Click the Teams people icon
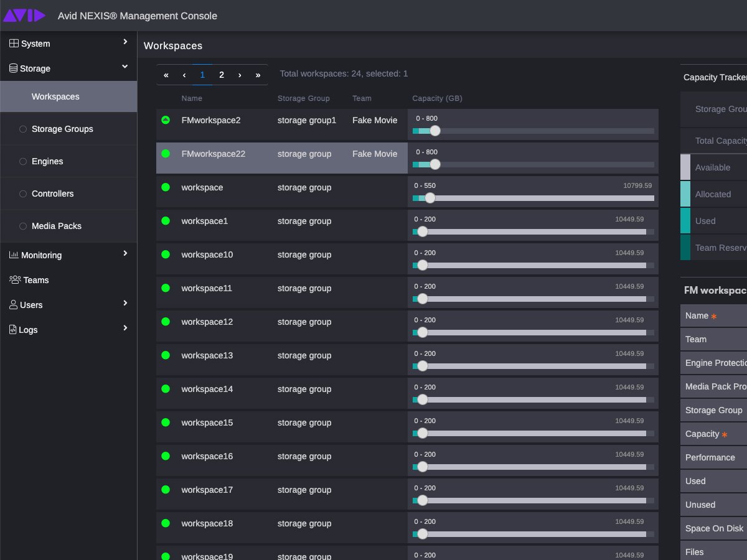The image size is (747, 560). tap(15, 280)
